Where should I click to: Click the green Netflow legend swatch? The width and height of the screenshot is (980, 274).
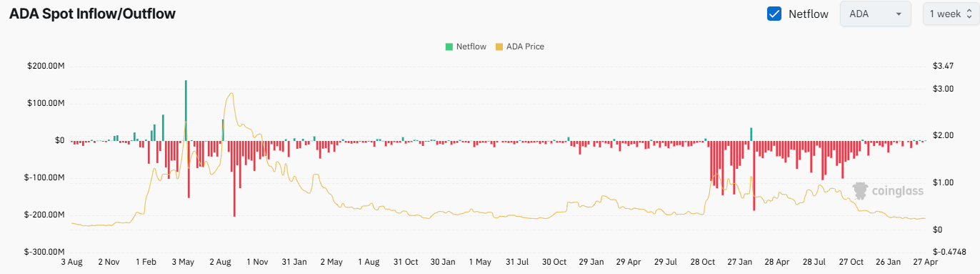point(449,47)
